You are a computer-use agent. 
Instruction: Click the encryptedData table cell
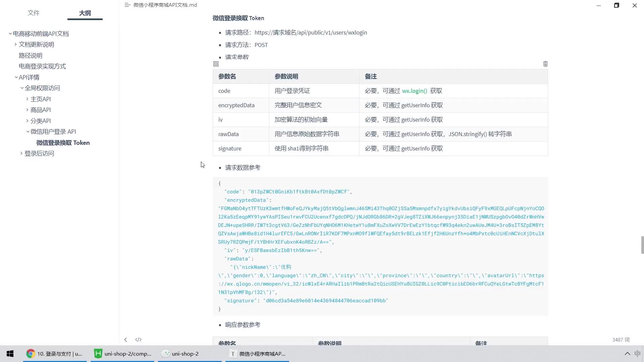click(241, 105)
